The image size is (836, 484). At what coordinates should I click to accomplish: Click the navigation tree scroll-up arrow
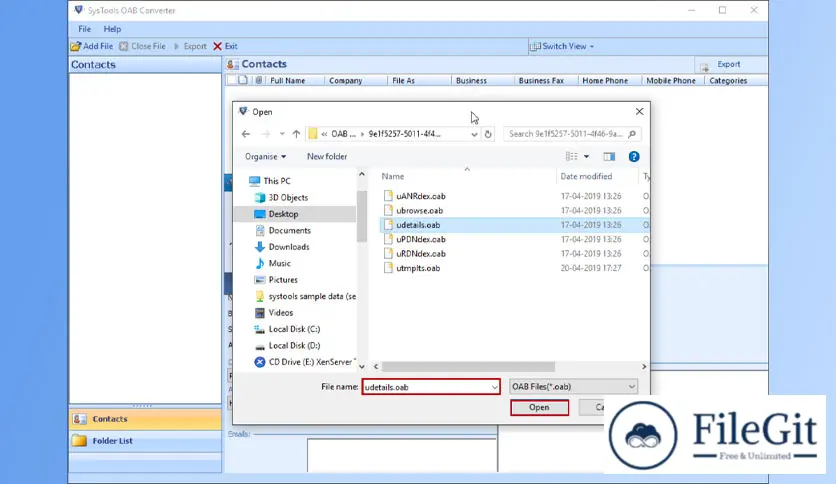tap(362, 174)
